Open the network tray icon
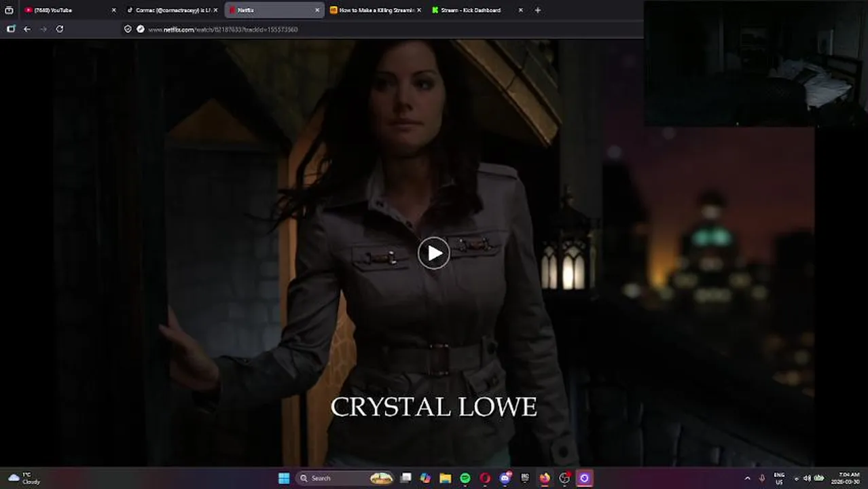The width and height of the screenshot is (868, 489). click(x=797, y=478)
